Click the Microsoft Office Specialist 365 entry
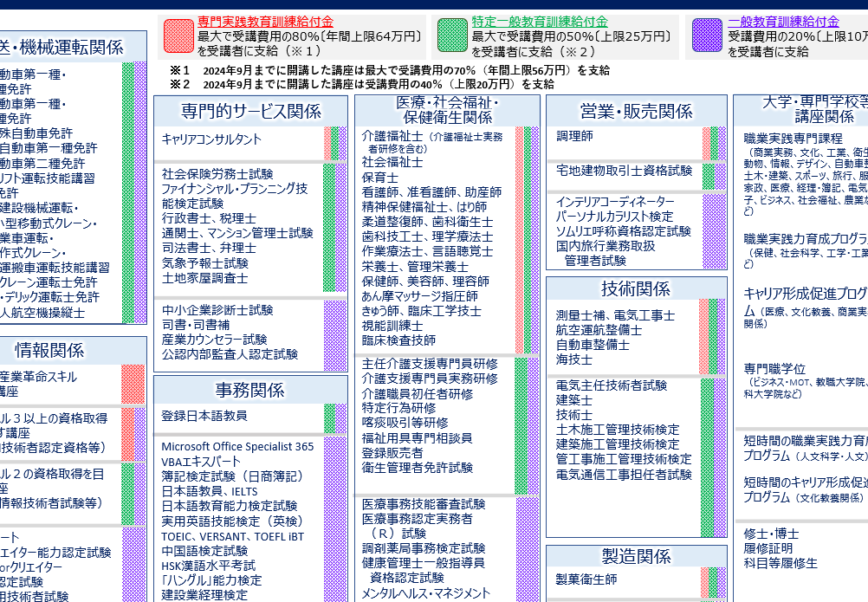 click(x=237, y=447)
